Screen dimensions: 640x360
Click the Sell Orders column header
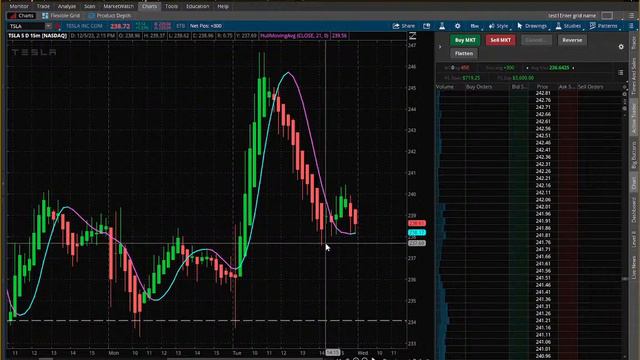point(591,87)
